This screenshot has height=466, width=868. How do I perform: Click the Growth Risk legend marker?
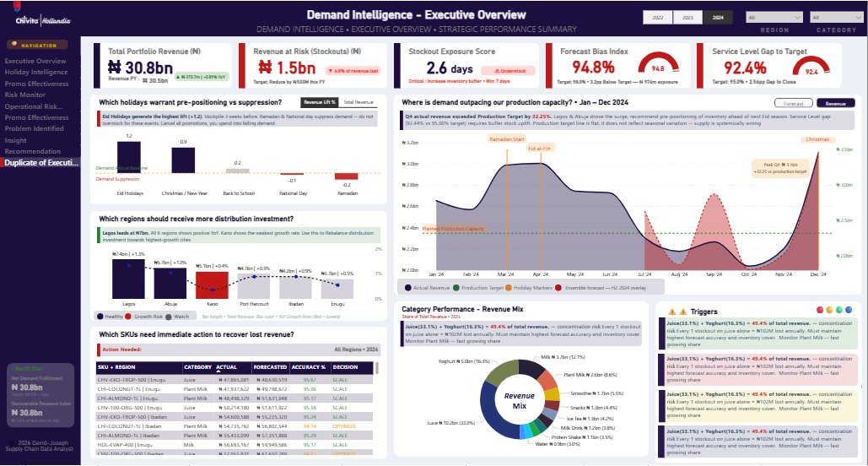click(x=128, y=317)
